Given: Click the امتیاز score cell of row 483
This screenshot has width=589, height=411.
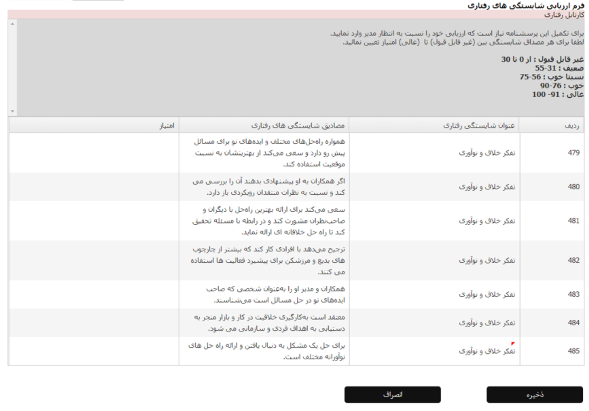Looking at the screenshot, I should pos(94,295).
